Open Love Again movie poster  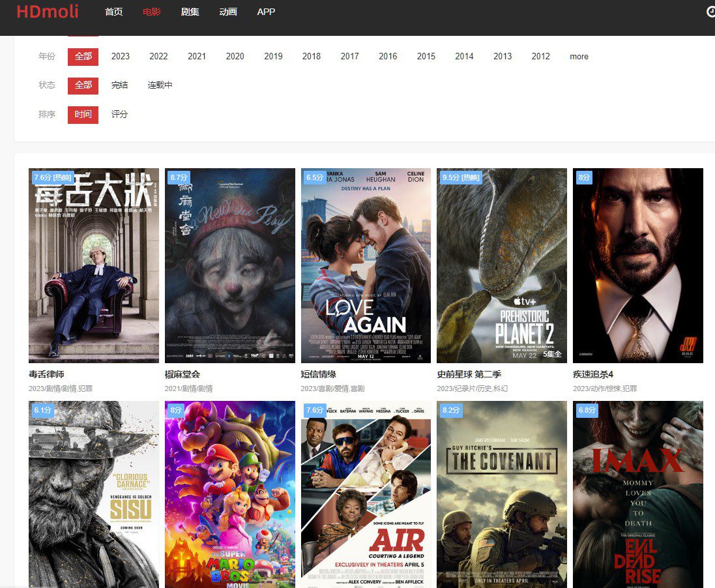point(366,265)
